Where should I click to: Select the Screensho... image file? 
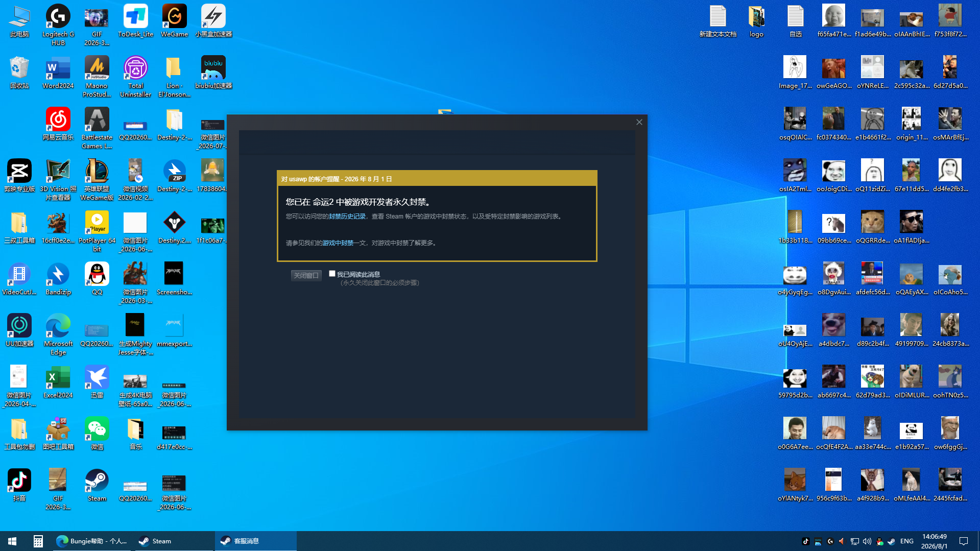coord(174,279)
